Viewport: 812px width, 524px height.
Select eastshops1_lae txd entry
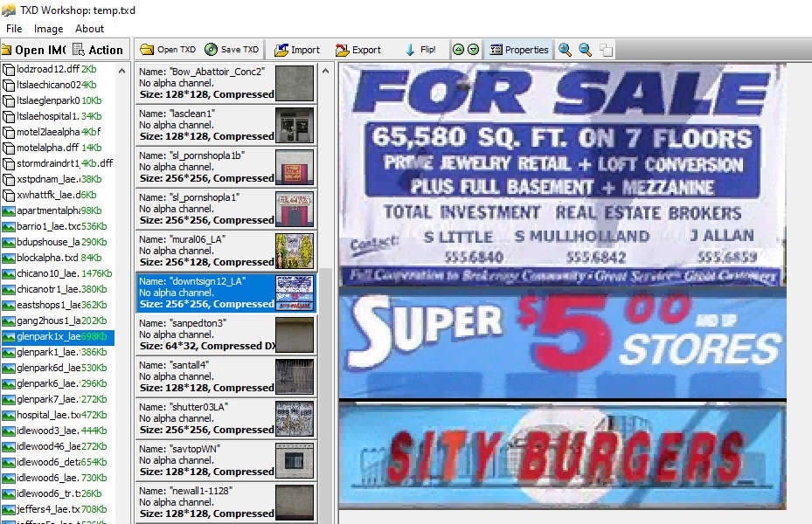point(58,305)
